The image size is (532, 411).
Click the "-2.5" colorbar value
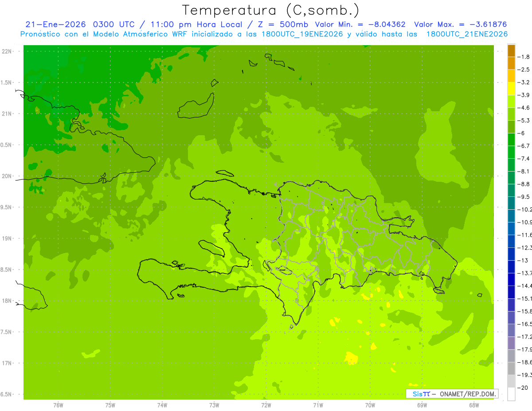coord(524,70)
